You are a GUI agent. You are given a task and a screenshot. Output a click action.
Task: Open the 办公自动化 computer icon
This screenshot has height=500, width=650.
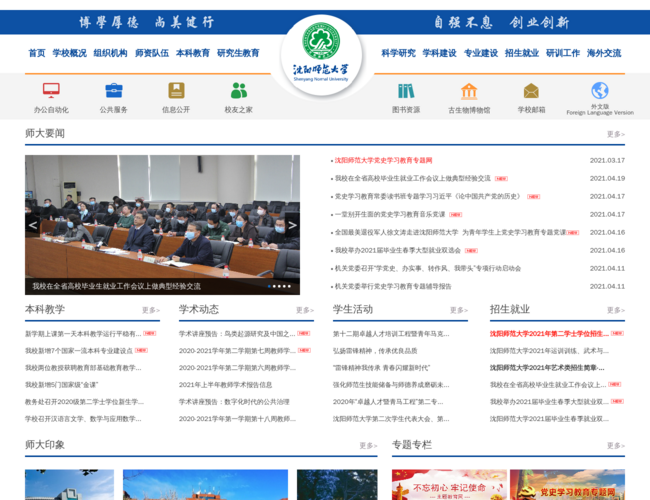coord(51,90)
